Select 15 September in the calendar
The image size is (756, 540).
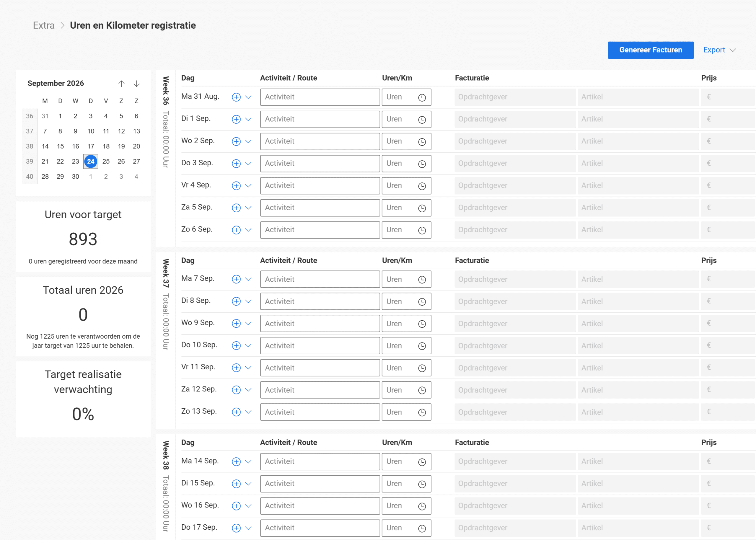pyautogui.click(x=60, y=146)
